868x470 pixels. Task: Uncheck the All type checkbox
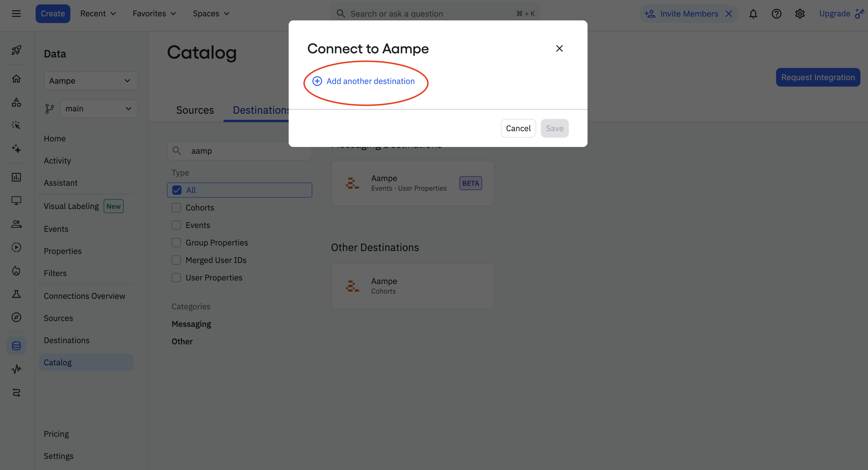177,190
